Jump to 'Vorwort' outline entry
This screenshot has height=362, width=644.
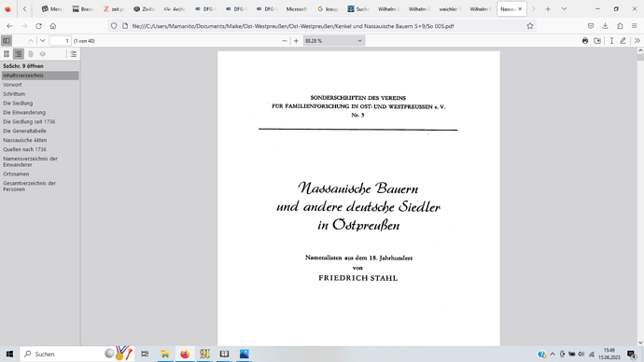point(12,85)
